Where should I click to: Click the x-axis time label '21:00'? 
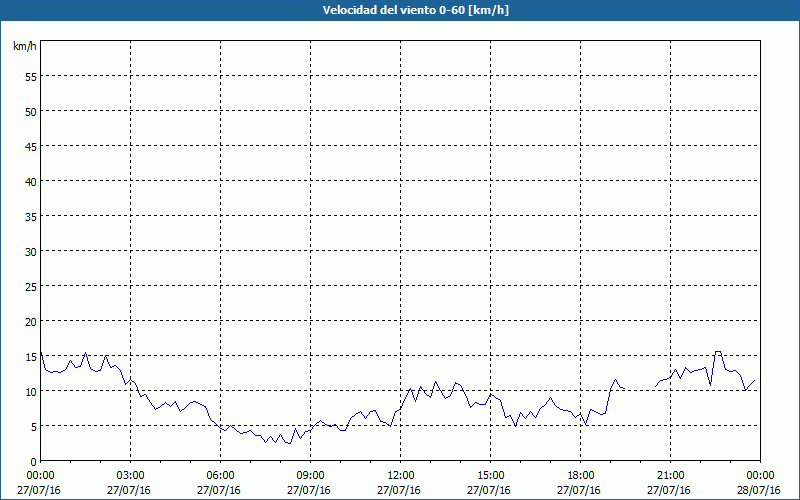(x=670, y=476)
